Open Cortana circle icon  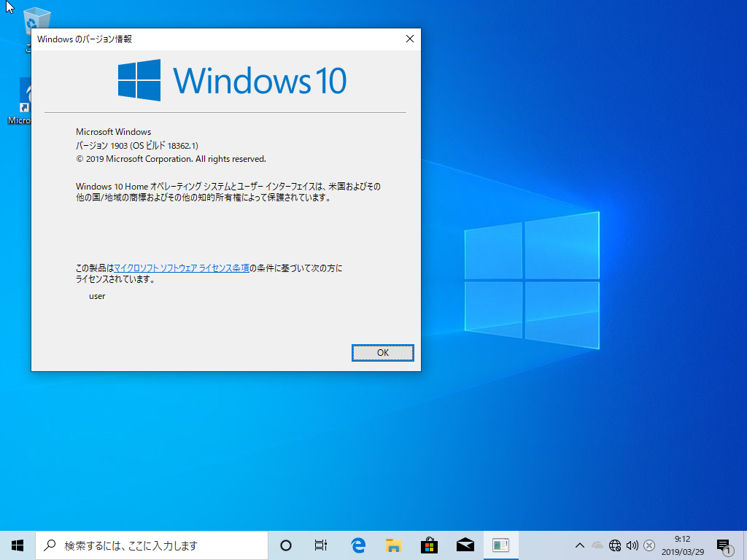pyautogui.click(x=286, y=545)
